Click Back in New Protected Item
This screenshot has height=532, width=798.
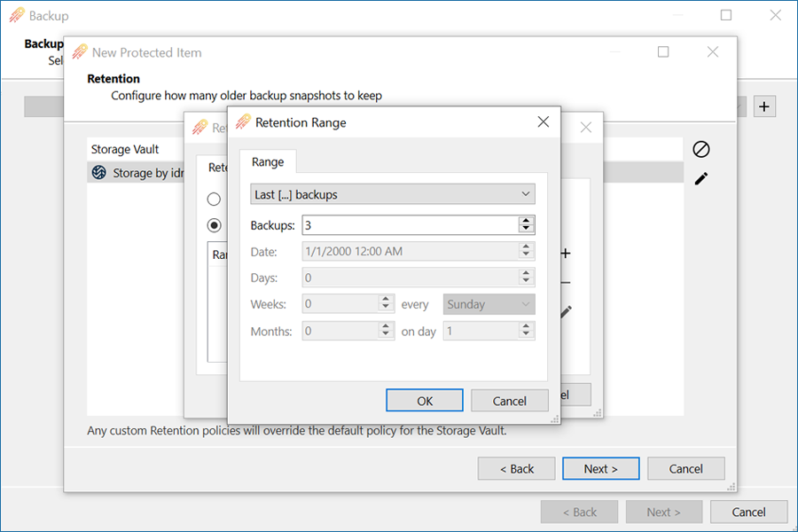point(516,468)
